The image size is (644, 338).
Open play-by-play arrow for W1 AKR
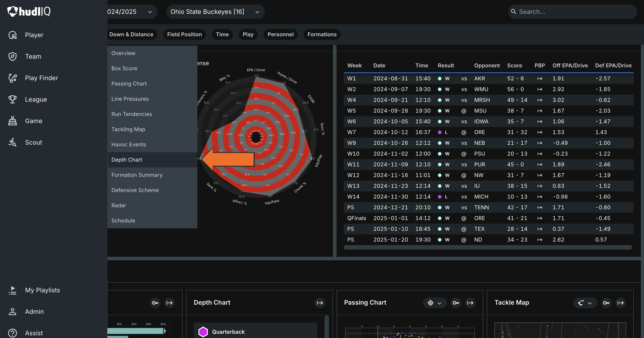click(540, 79)
